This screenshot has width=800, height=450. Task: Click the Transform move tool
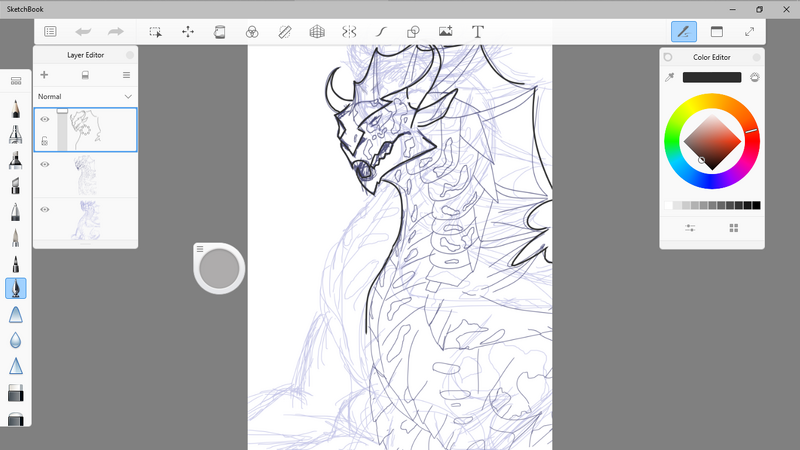tap(187, 32)
